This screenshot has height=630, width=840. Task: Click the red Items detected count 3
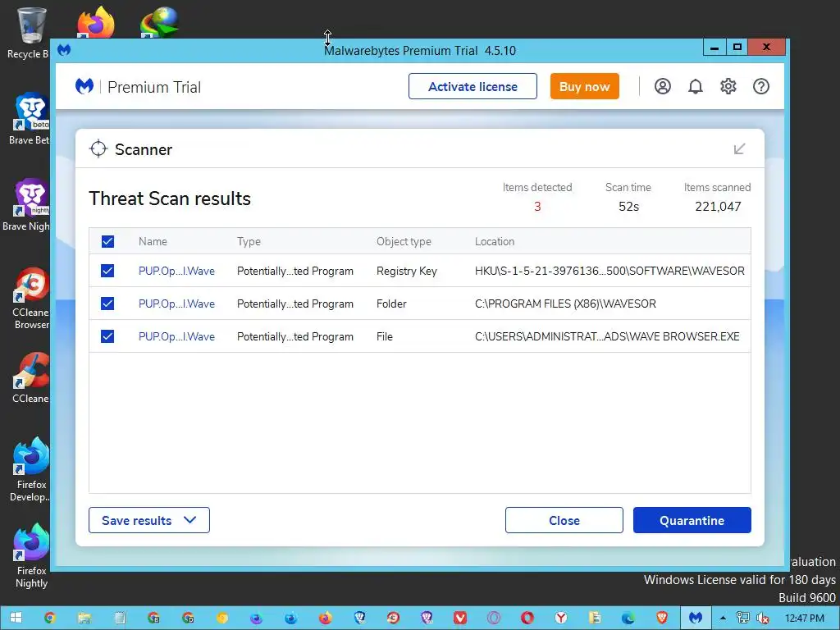click(537, 206)
